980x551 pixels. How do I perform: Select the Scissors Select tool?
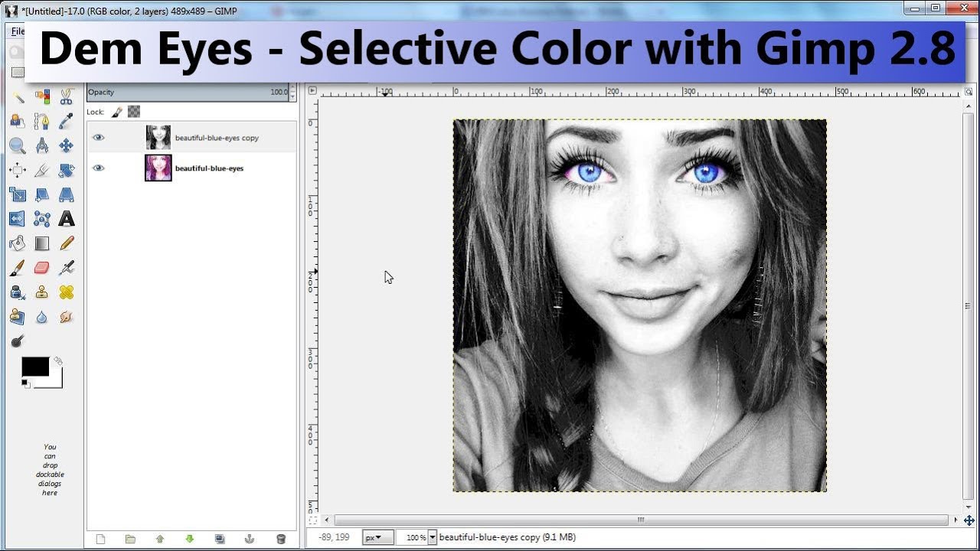click(67, 97)
